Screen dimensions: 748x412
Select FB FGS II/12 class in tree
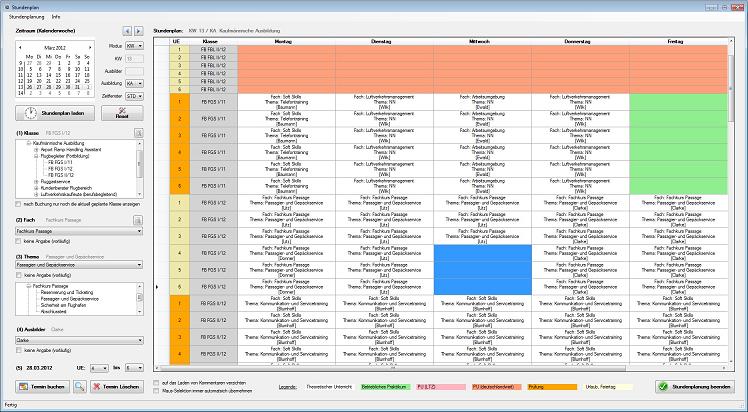click(61, 175)
